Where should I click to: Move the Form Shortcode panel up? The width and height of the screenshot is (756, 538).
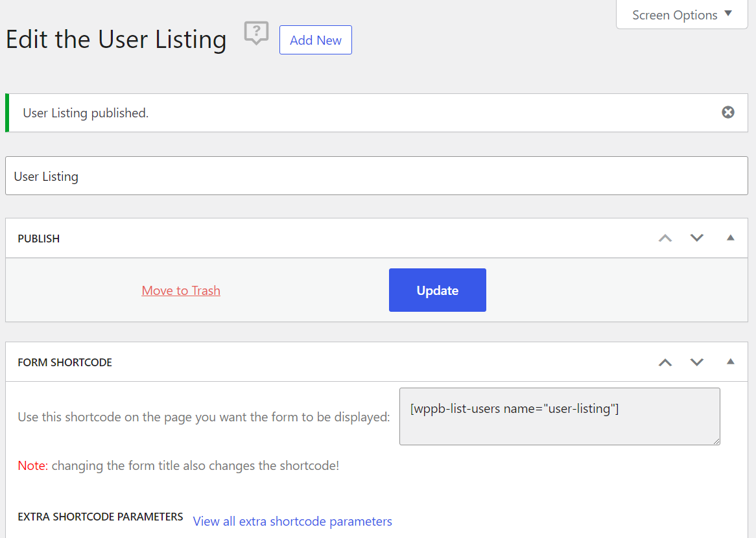click(x=665, y=362)
